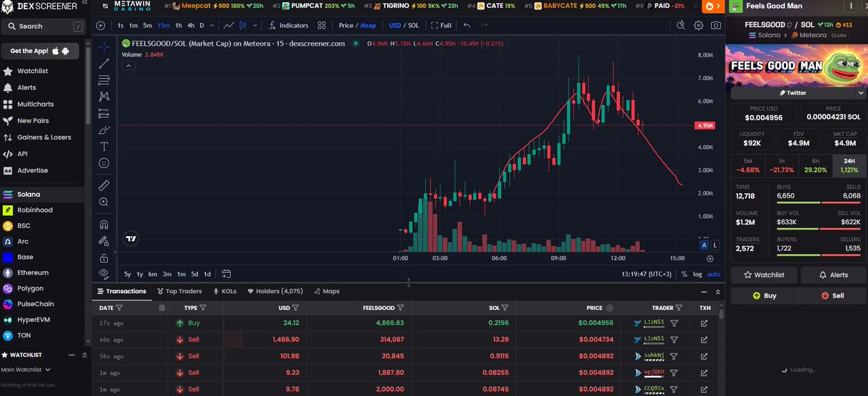Open the timezone selector UTC+3
This screenshot has height=396, width=868.
pos(648,274)
